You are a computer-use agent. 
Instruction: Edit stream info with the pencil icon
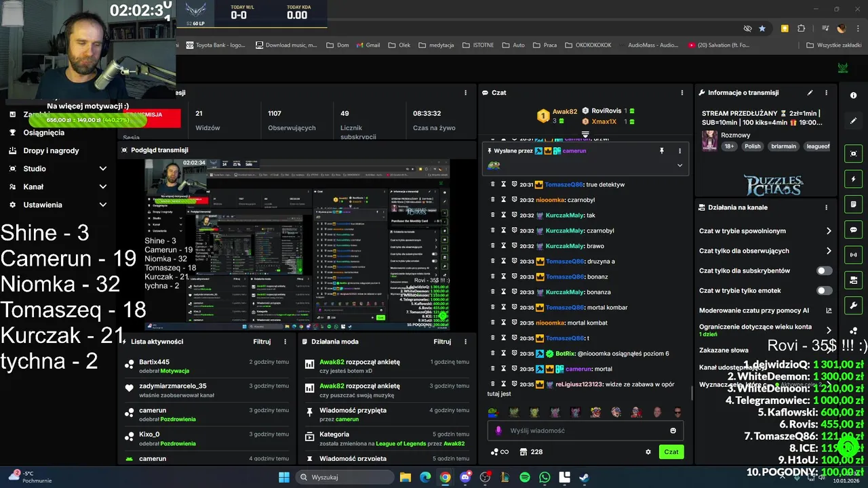click(810, 93)
